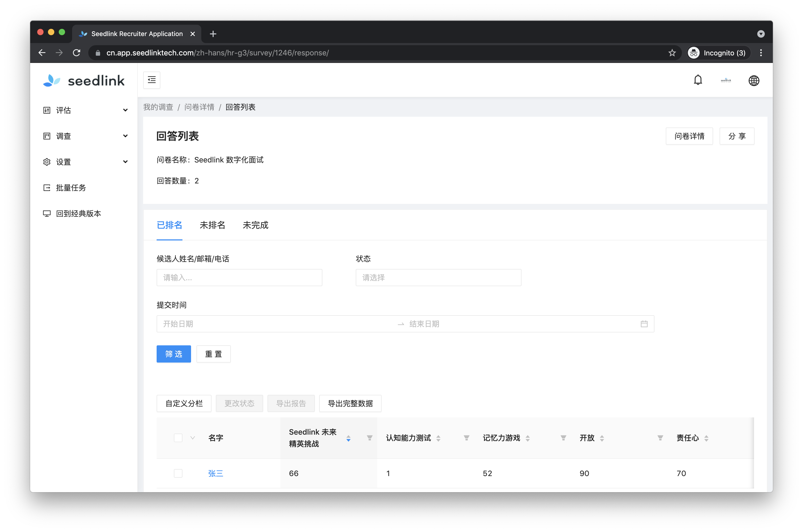This screenshot has width=803, height=532.
Task: Open the selection dropdown next to header checkbox
Action: click(192, 438)
